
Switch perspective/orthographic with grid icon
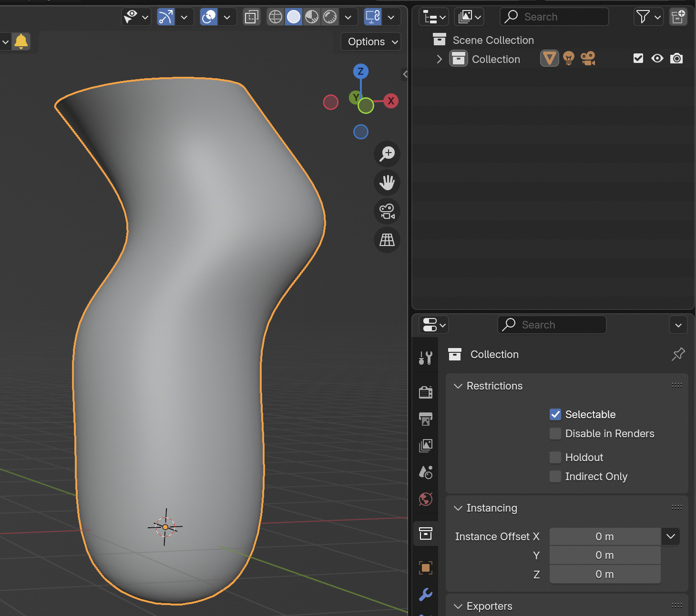pos(387,240)
